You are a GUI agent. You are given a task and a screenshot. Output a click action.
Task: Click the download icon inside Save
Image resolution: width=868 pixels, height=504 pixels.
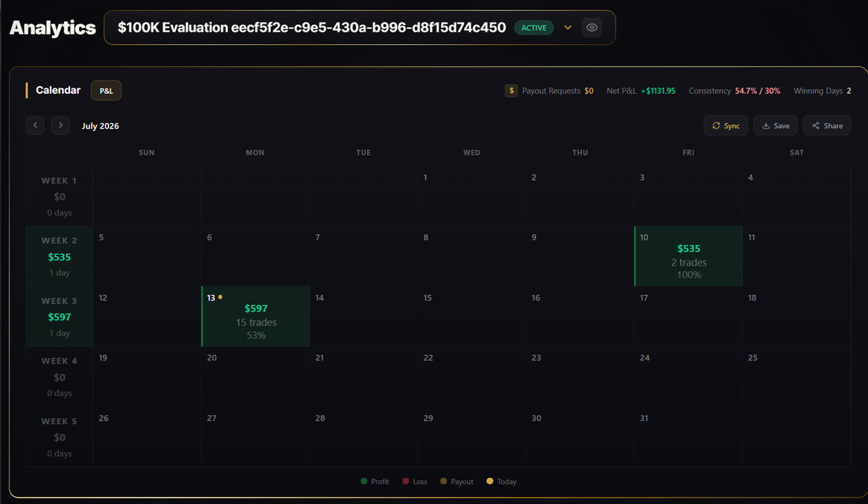tap(765, 125)
